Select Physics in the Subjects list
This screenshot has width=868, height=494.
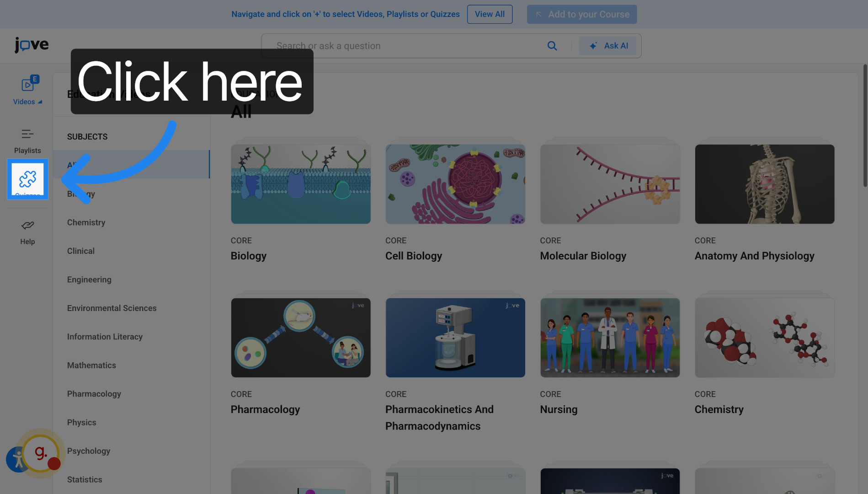(x=82, y=423)
